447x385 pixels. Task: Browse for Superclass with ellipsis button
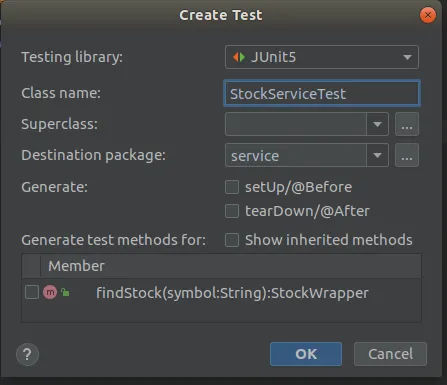[407, 124]
